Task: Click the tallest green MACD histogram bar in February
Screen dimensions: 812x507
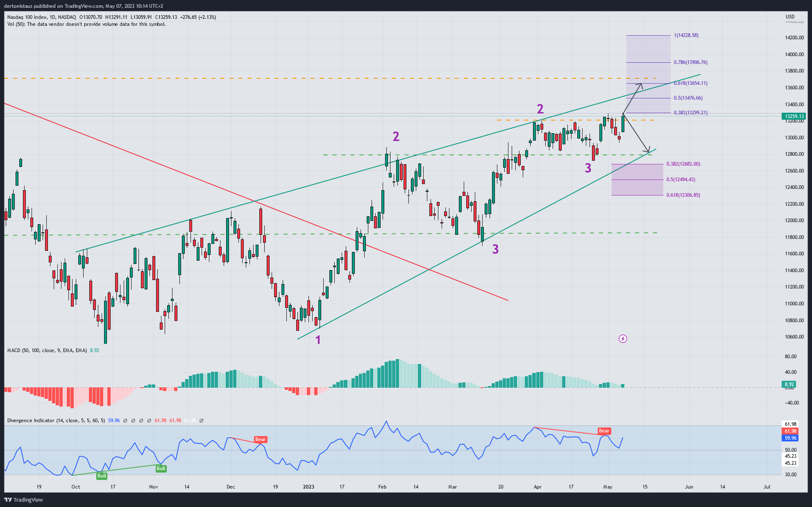Action: (x=397, y=373)
